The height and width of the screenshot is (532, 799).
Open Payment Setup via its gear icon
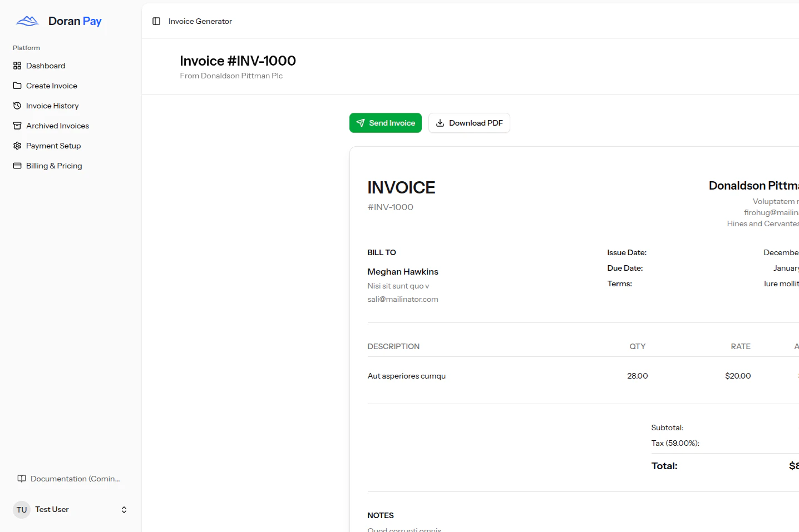tap(17, 146)
